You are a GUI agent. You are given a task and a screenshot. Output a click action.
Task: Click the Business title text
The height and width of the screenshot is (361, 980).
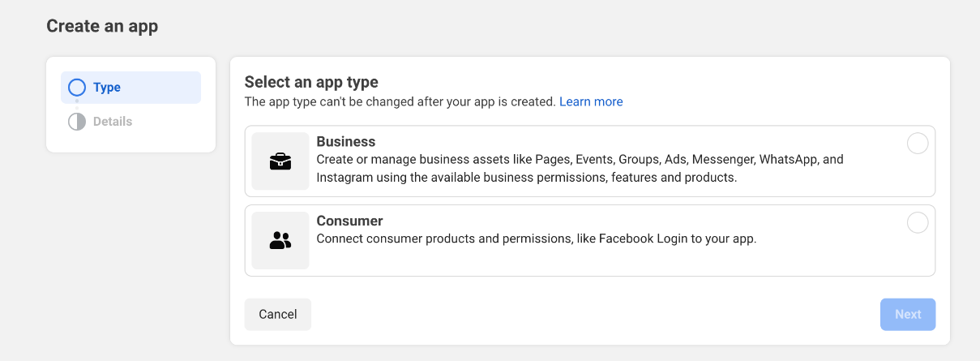[346, 142]
